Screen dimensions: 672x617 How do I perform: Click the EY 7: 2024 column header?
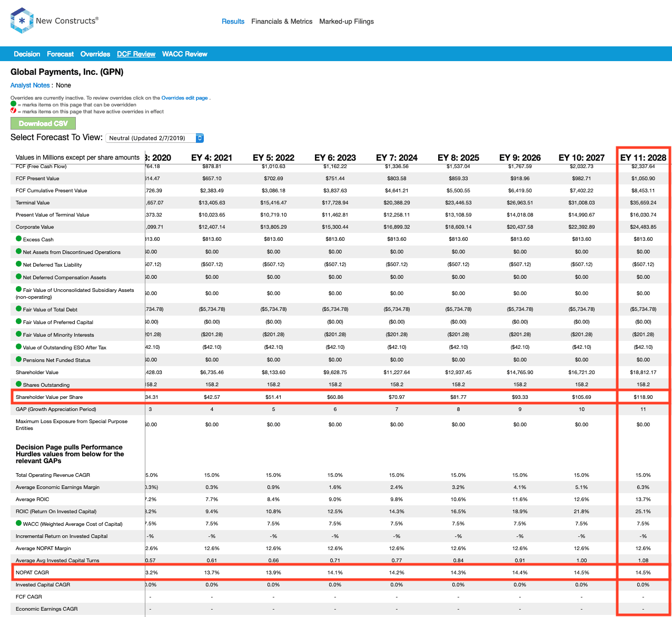point(397,158)
